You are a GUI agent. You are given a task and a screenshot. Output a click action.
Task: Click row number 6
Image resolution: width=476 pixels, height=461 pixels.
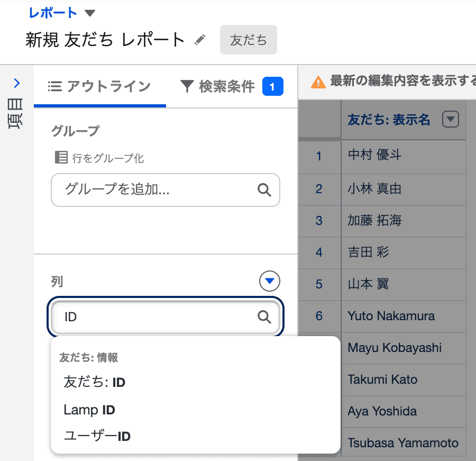point(319,316)
